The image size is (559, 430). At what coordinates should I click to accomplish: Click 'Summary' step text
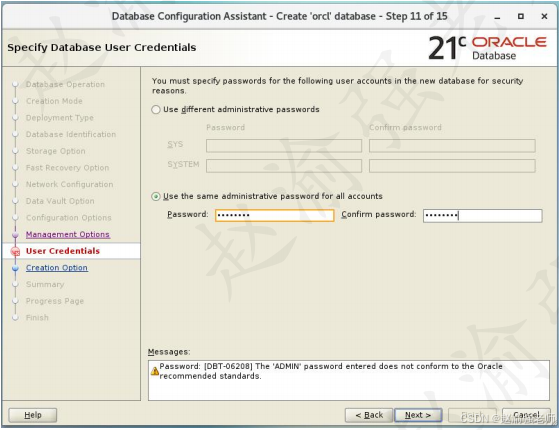(45, 285)
